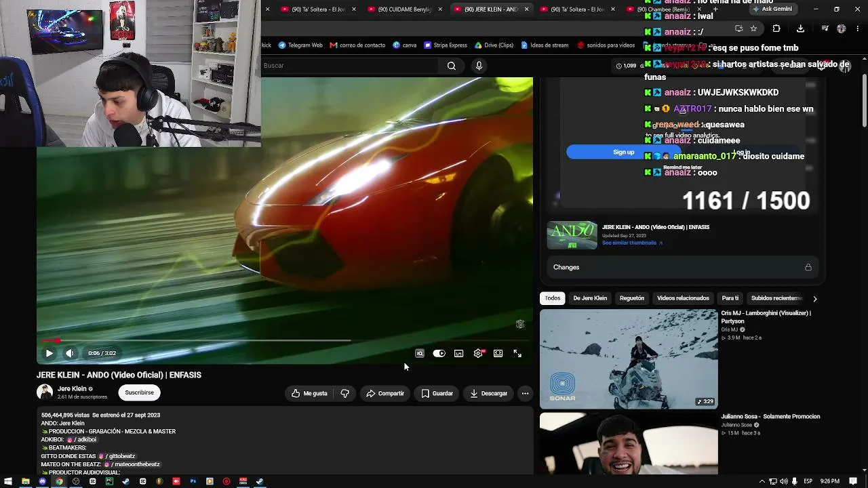Open the ANDO thumbnail in analytics panel
The image size is (868, 488).
coord(572,235)
